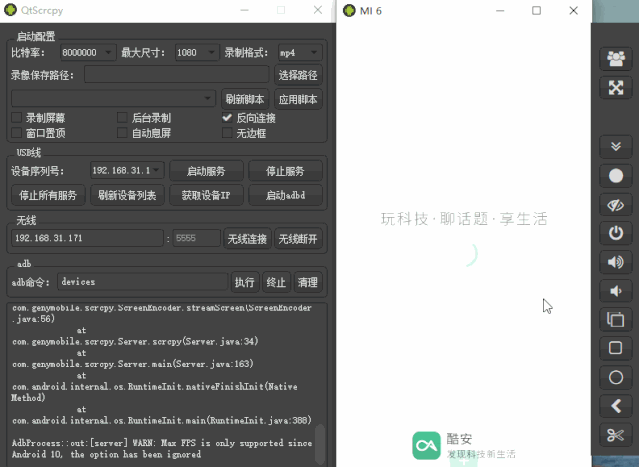Click the 执行 execute adb button
The image size is (639, 467).
click(x=245, y=282)
